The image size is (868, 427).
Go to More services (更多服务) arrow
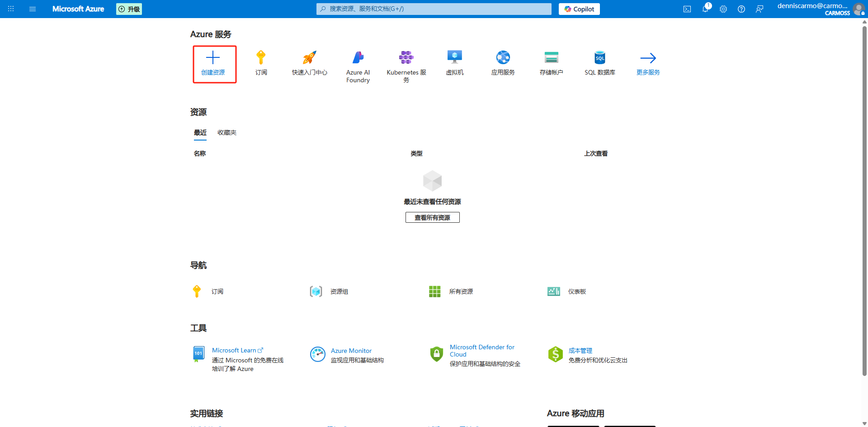click(x=648, y=58)
